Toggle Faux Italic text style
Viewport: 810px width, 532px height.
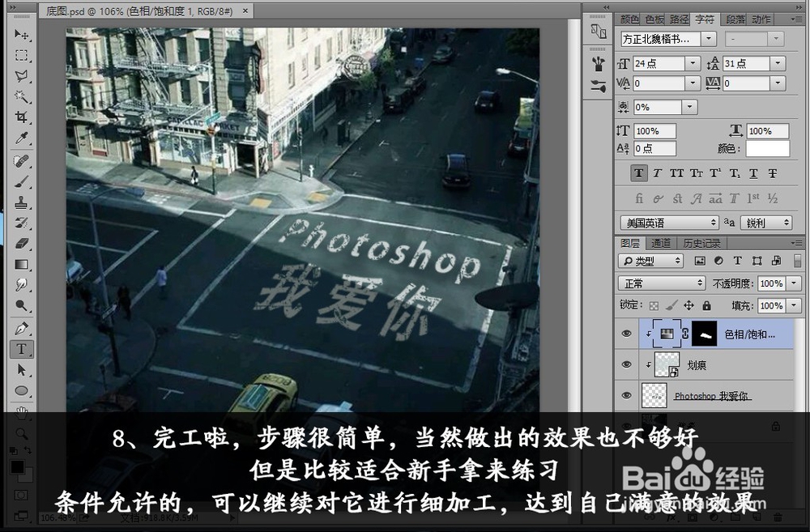(x=657, y=173)
